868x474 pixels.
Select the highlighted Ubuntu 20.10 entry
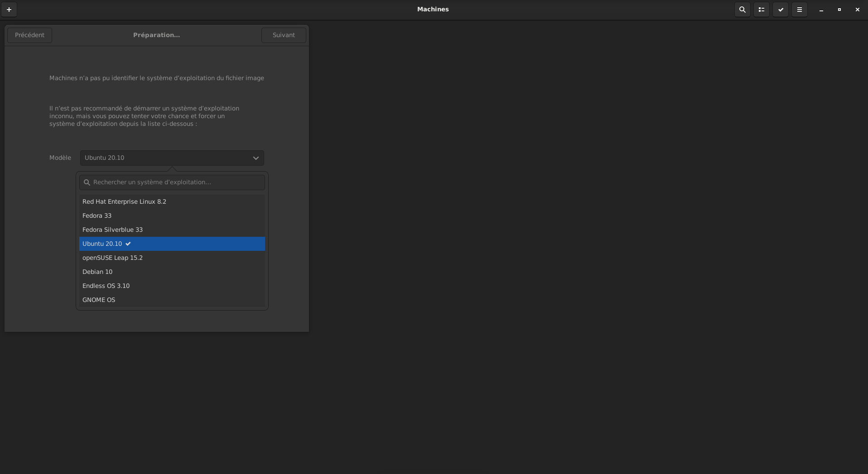point(172,244)
